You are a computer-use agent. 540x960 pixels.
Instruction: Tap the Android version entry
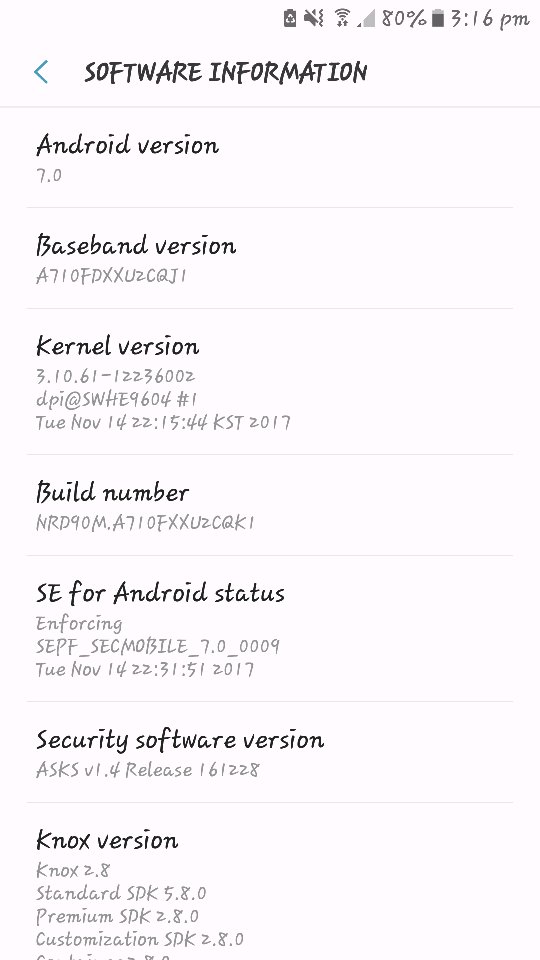click(270, 158)
